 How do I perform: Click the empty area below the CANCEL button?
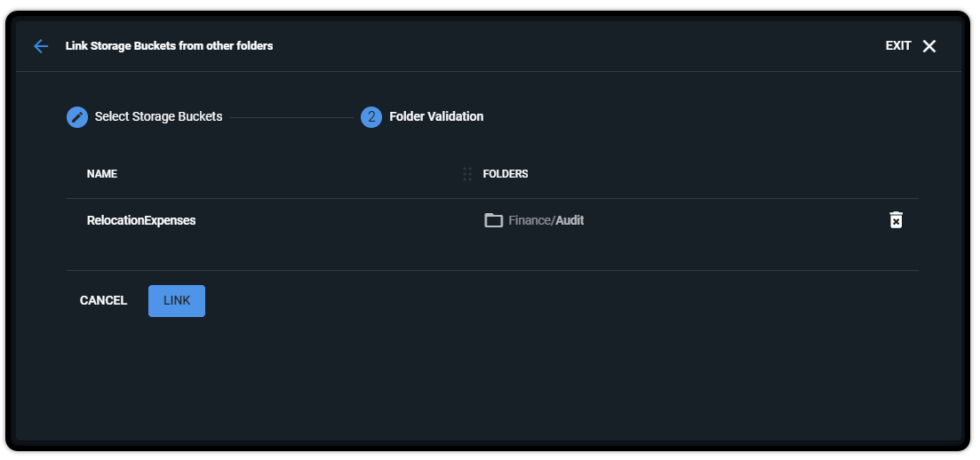coord(103,373)
